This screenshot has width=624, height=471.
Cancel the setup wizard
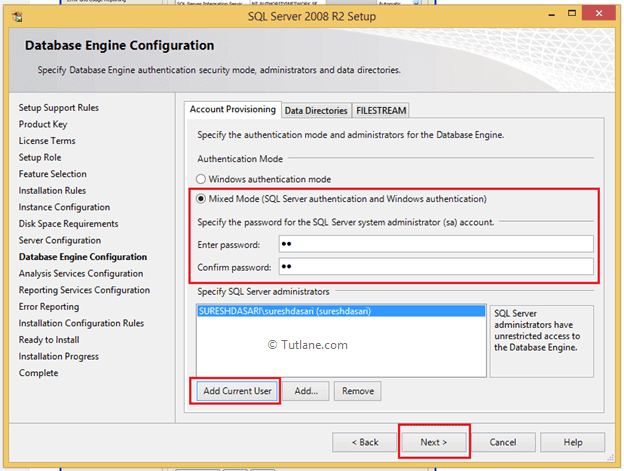503,442
